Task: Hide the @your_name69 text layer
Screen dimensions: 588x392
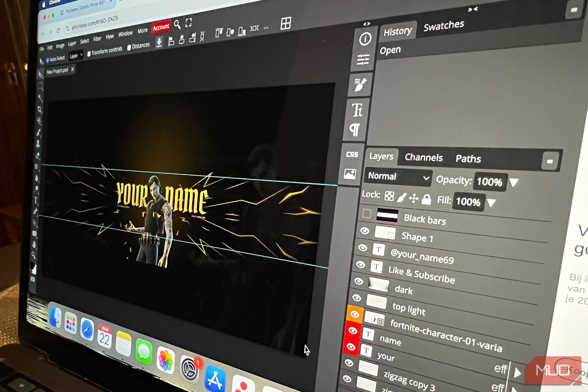Action: point(363,248)
